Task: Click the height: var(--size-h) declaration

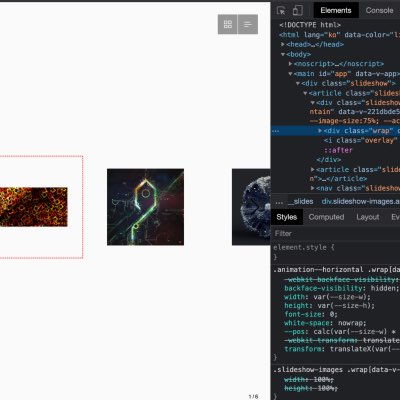Action: click(329, 306)
